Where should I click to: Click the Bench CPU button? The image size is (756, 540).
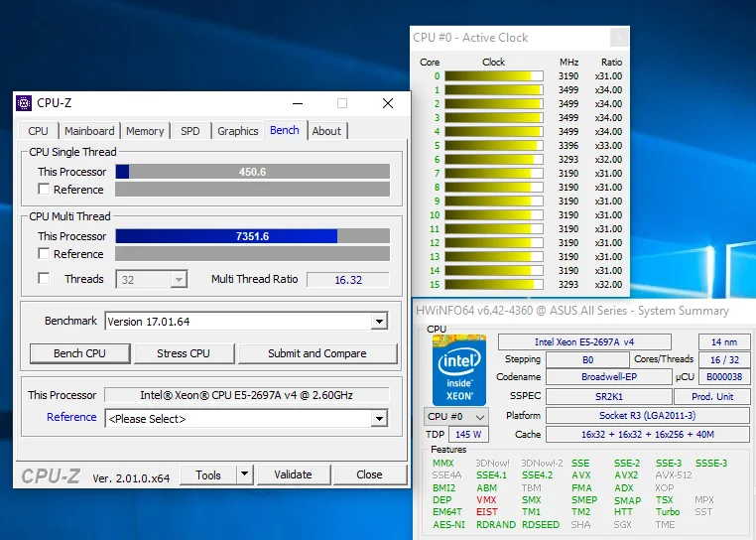tap(80, 353)
